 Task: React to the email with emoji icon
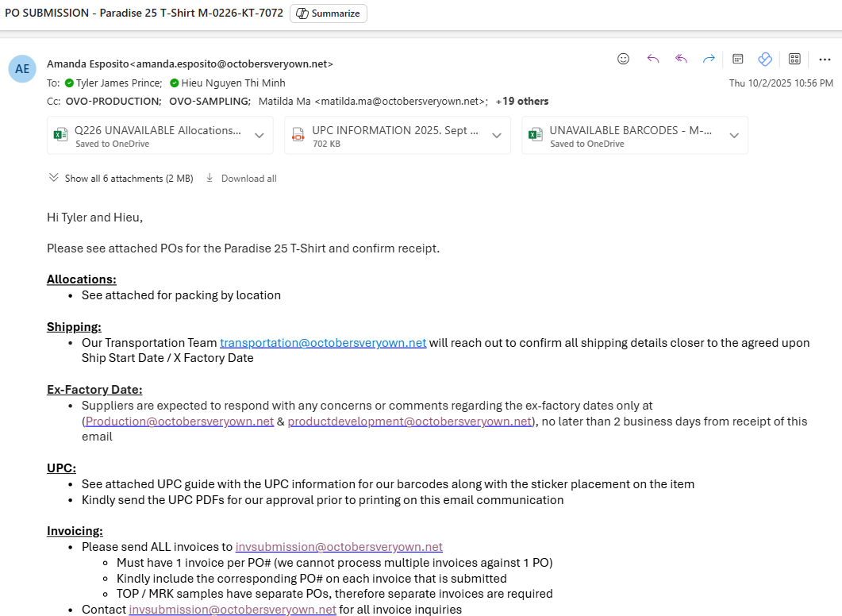[x=624, y=59]
